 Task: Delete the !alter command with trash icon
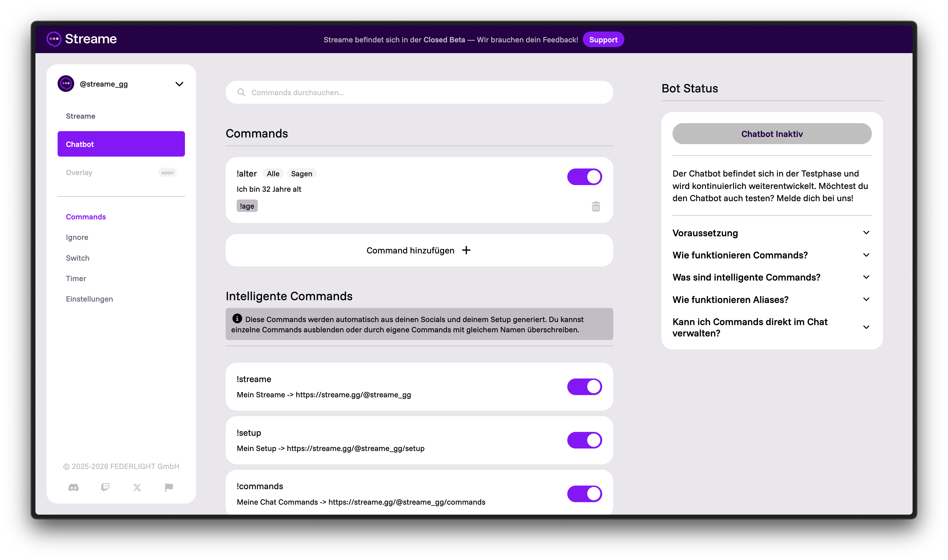596,206
